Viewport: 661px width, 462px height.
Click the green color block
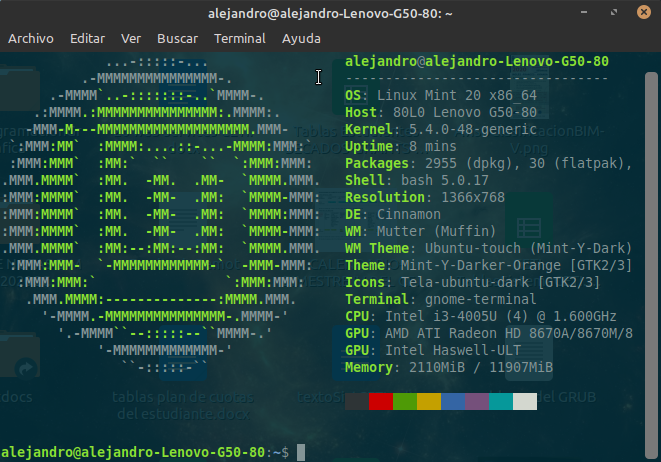click(x=405, y=401)
